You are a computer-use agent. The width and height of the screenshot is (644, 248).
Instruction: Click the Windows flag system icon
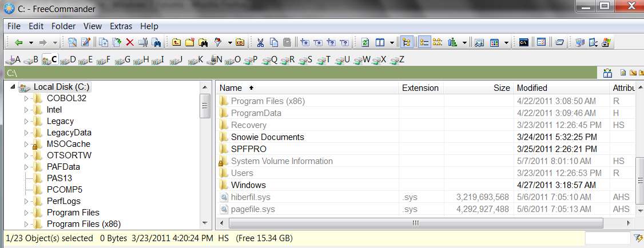click(607, 42)
